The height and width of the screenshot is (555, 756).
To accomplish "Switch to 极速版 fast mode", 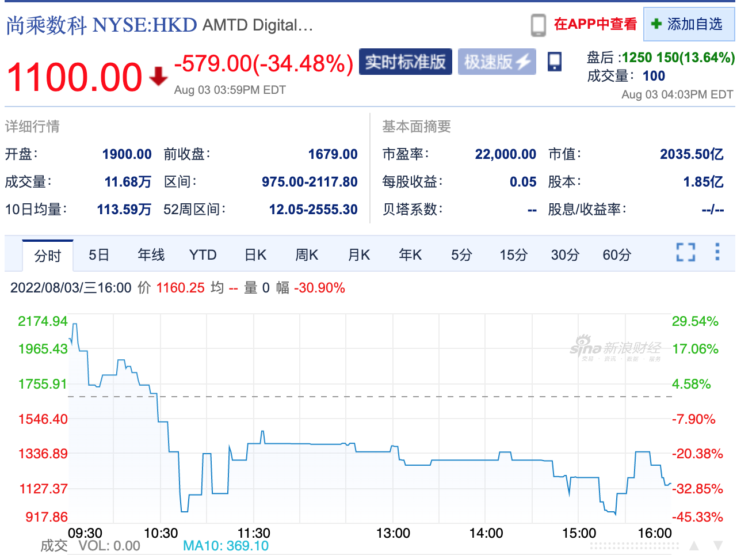I will pyautogui.click(x=497, y=62).
